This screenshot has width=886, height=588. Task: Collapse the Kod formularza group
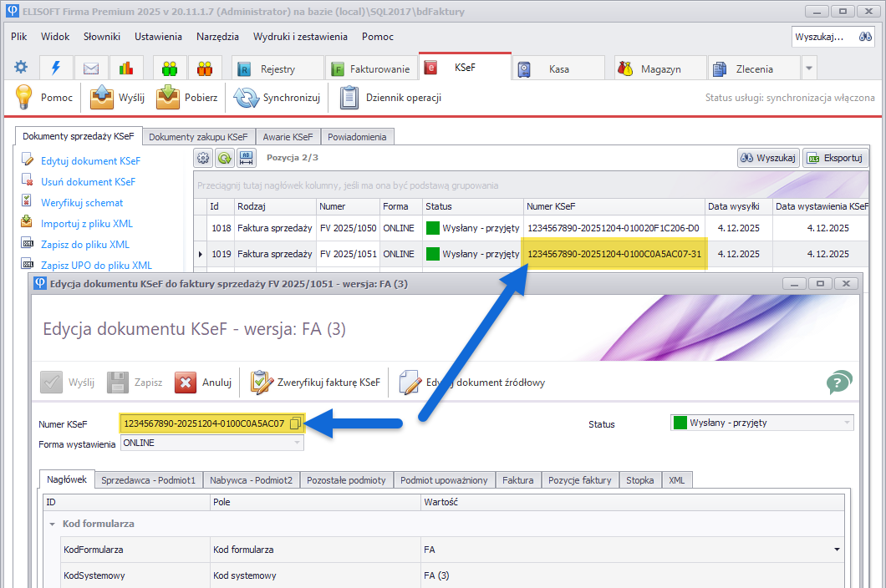coord(53,524)
